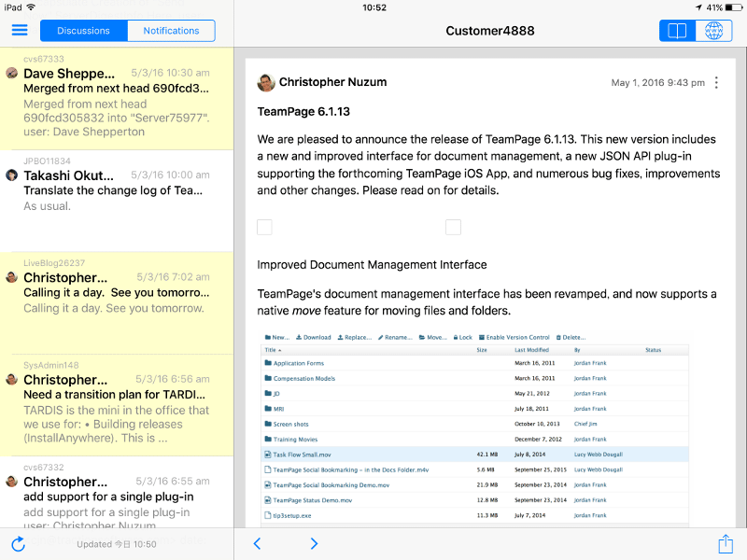Open Christopher Nuzum author name
The width and height of the screenshot is (747, 560).
332,82
